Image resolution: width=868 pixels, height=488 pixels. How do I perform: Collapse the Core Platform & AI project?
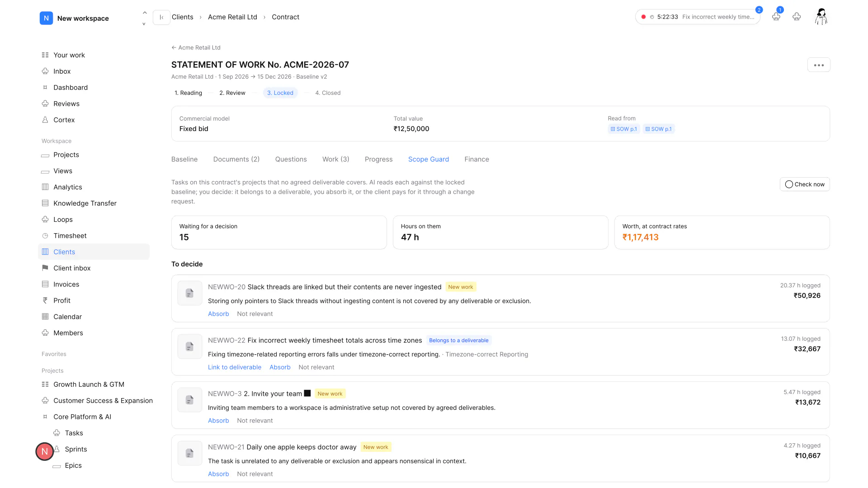coord(45,417)
